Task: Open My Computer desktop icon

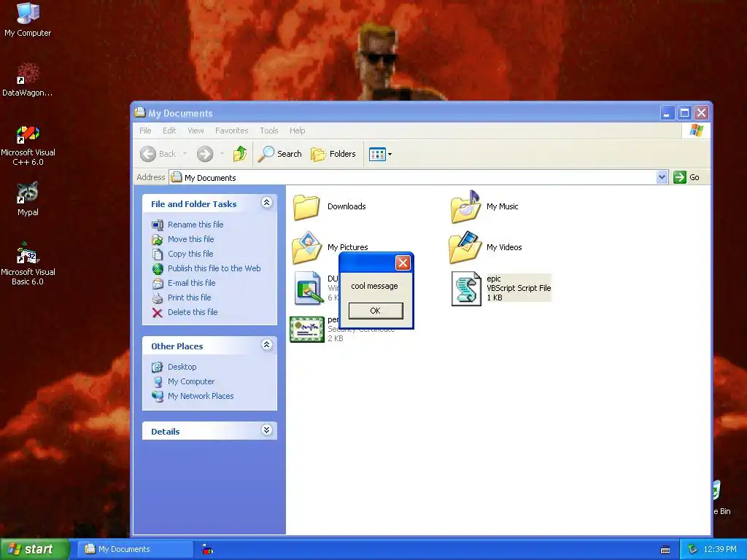Action: [x=28, y=19]
